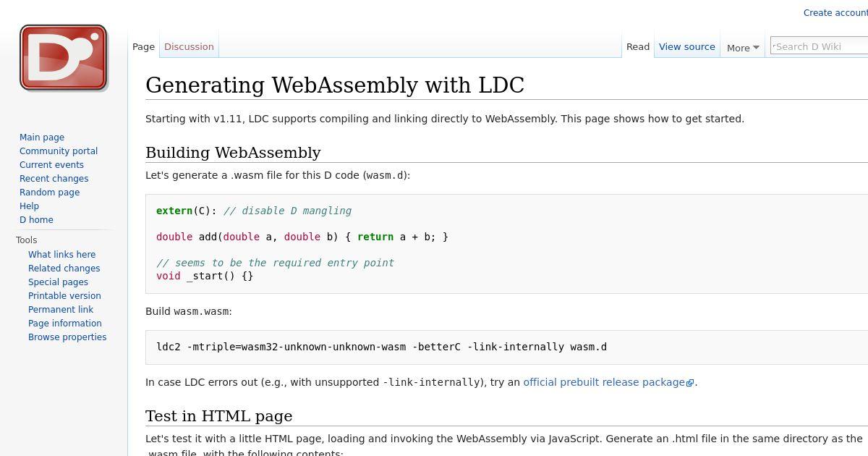
Task: Click the 'Starting with v1.11' intro sentence
Action: [445, 119]
